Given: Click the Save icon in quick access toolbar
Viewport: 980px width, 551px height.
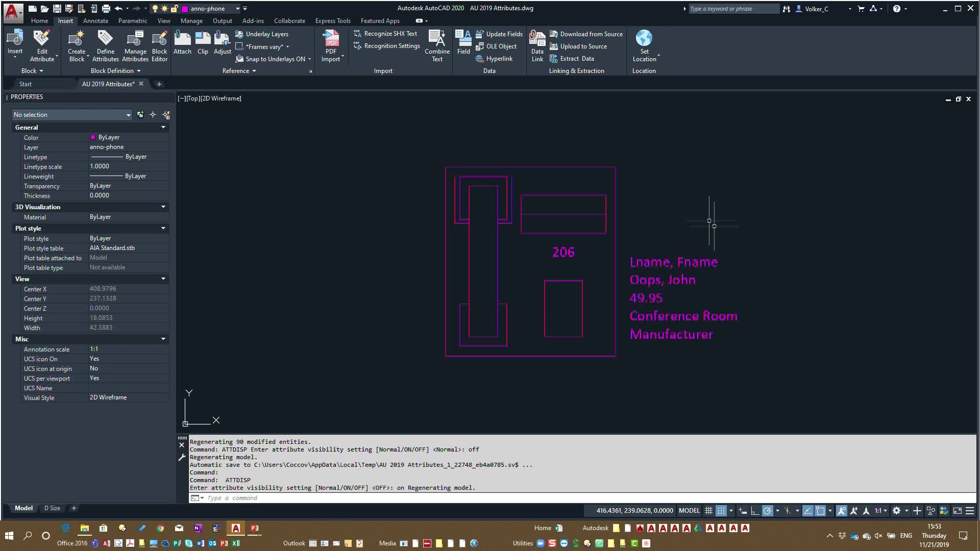Looking at the screenshot, I should tap(57, 9).
